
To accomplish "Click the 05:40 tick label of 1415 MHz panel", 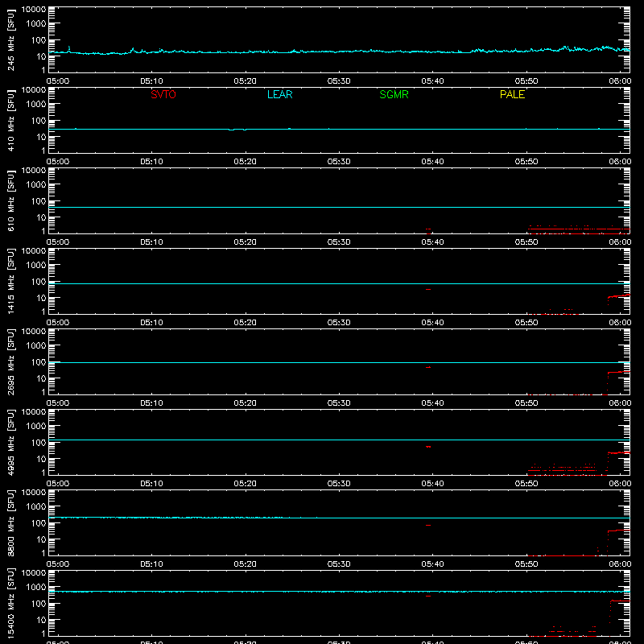I will [432, 323].
